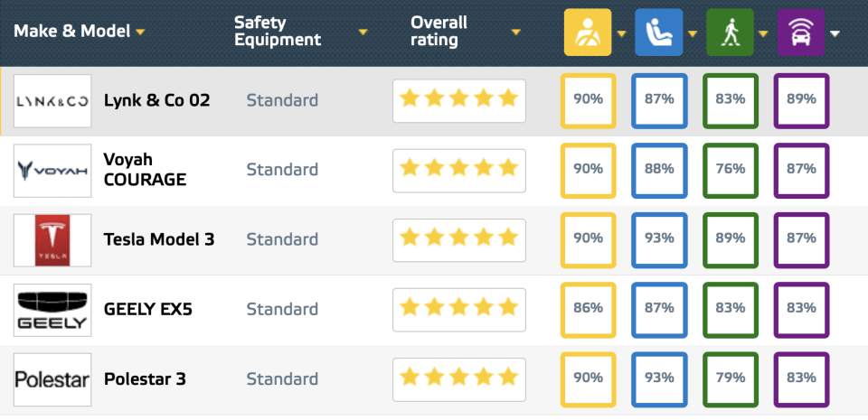Click Tesla Model 3's green 89% score
This screenshot has height=420, width=868.
click(x=729, y=239)
